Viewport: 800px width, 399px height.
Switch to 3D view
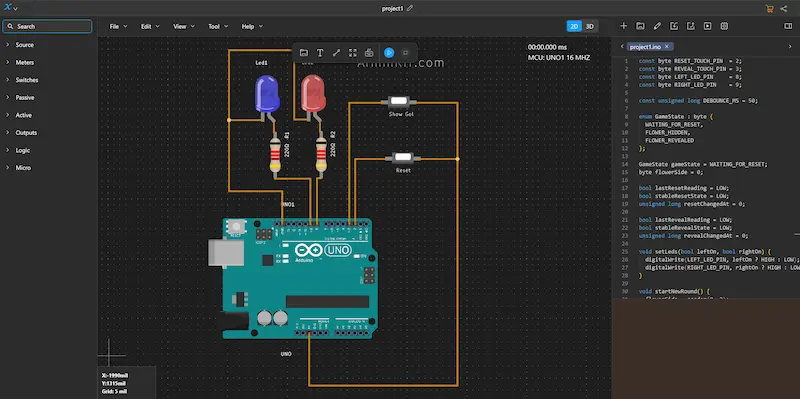point(590,27)
